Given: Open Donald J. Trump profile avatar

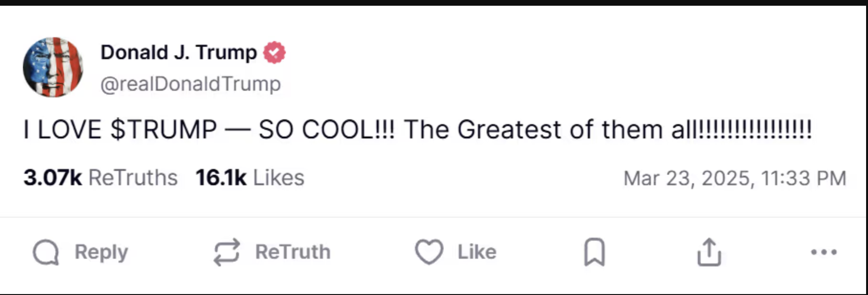Looking at the screenshot, I should (53, 67).
